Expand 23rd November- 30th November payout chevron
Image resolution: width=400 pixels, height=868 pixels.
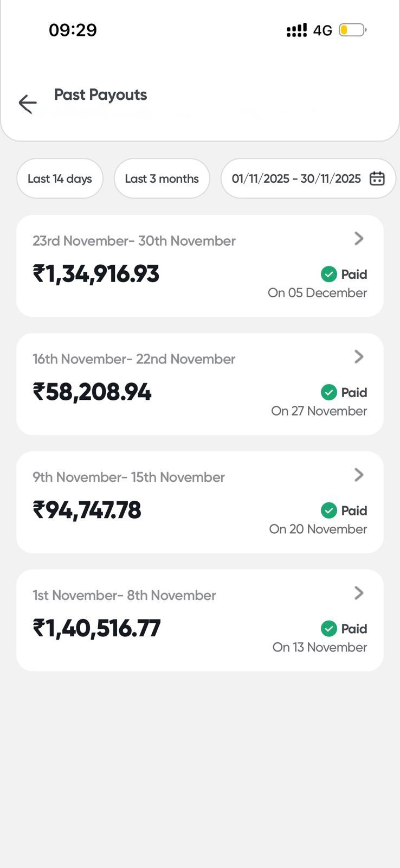359,239
